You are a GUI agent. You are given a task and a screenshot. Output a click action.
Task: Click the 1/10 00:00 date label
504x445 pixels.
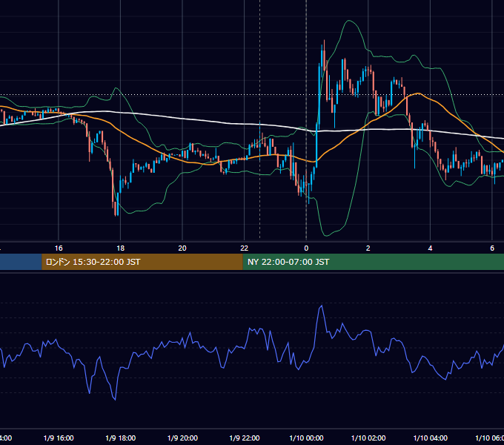tap(306, 438)
